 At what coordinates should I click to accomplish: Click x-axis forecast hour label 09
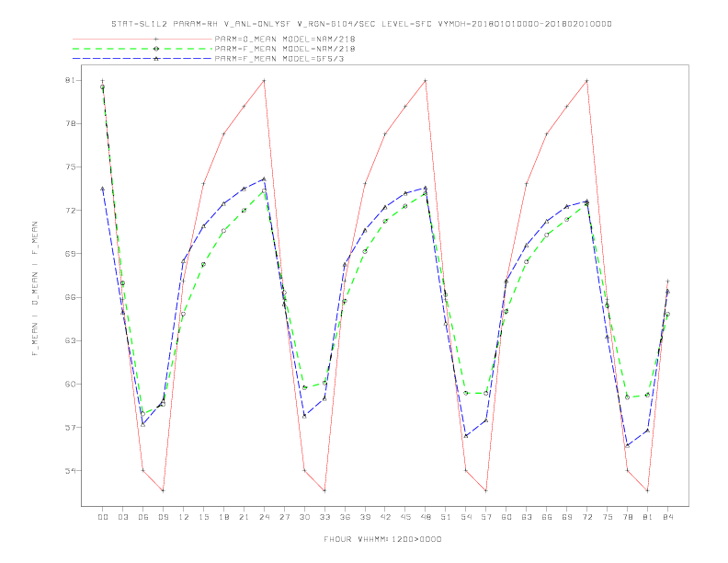click(163, 517)
